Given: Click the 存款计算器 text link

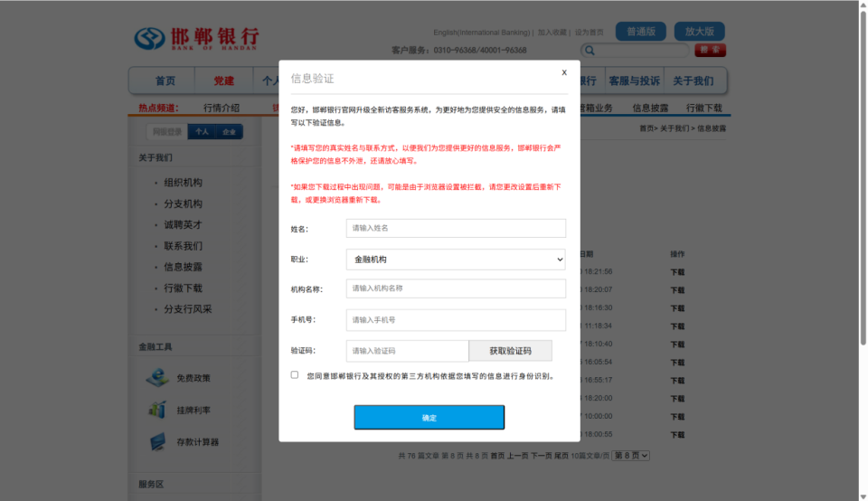Looking at the screenshot, I should click(198, 442).
